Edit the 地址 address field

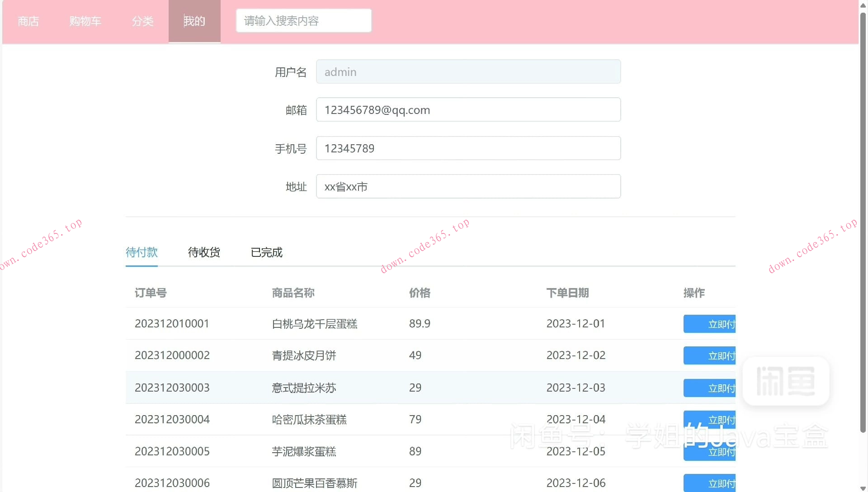tap(468, 186)
